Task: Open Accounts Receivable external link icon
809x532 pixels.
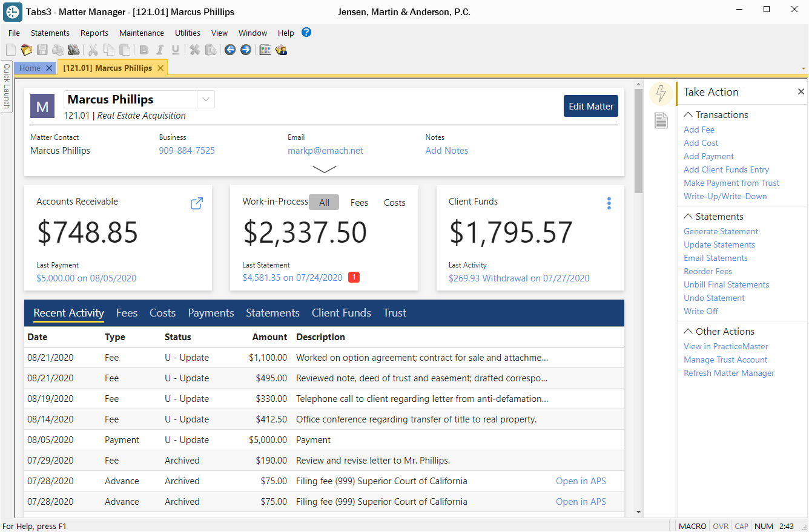Action: point(197,203)
